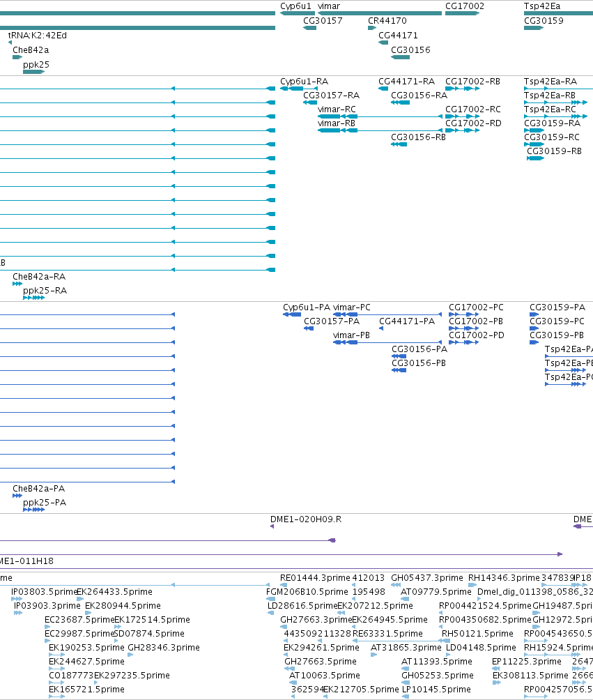Click the Tsp42Ea-RA transcript label

point(550,82)
